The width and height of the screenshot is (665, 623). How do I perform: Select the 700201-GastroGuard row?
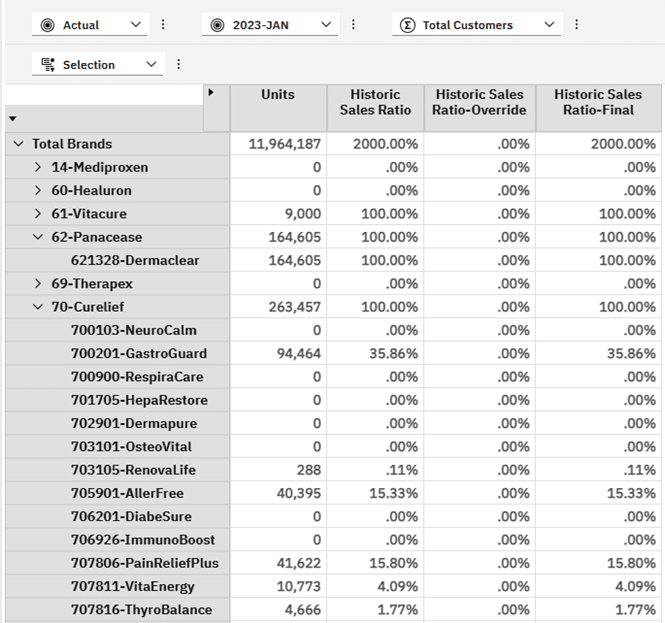[x=117, y=353]
